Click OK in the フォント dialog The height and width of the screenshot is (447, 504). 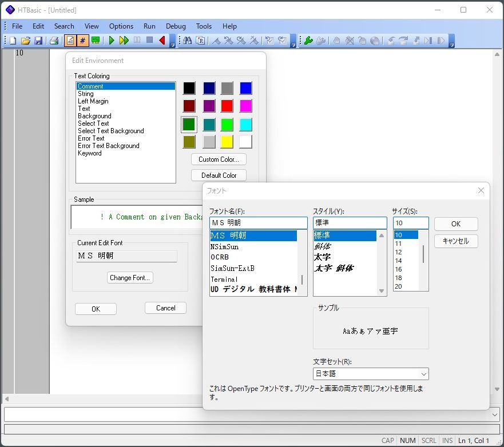point(456,224)
